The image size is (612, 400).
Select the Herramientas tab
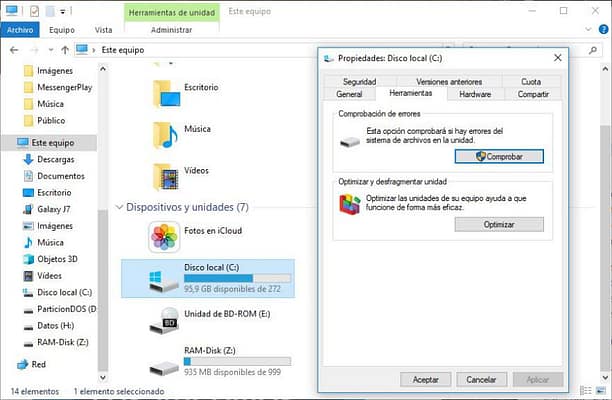(x=411, y=93)
